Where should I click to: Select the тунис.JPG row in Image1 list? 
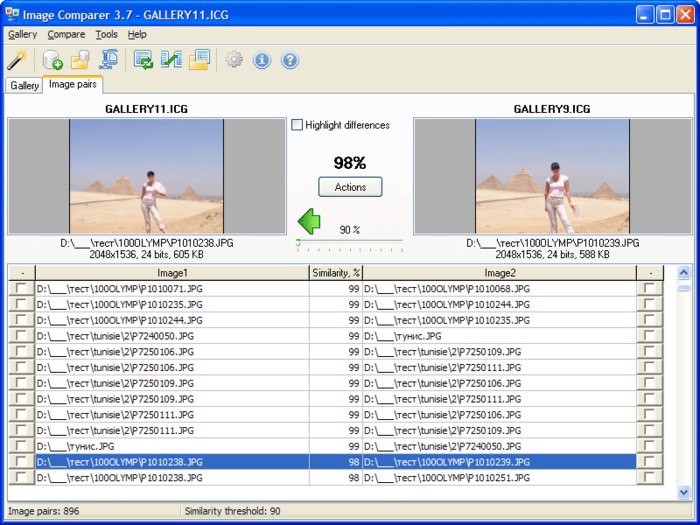tap(172, 446)
